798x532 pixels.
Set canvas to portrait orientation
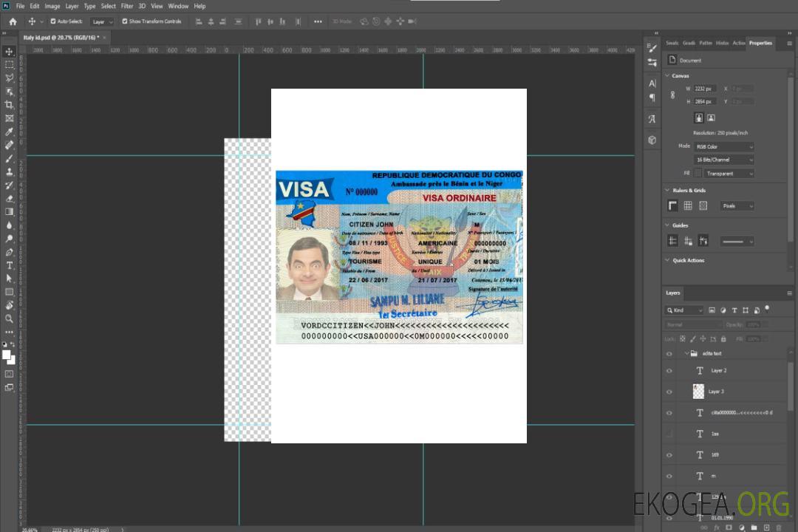click(699, 118)
